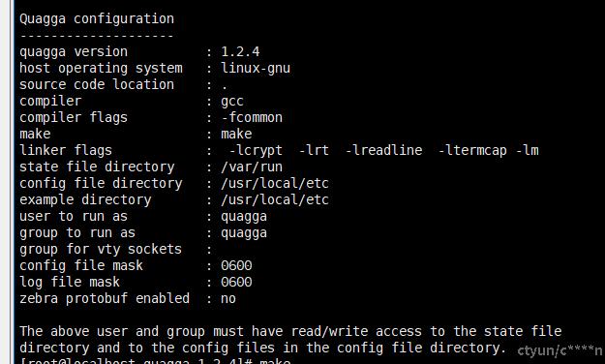This screenshot has width=605, height=364.
Task: Select the state directory path /var/run
Action: [x=252, y=167]
